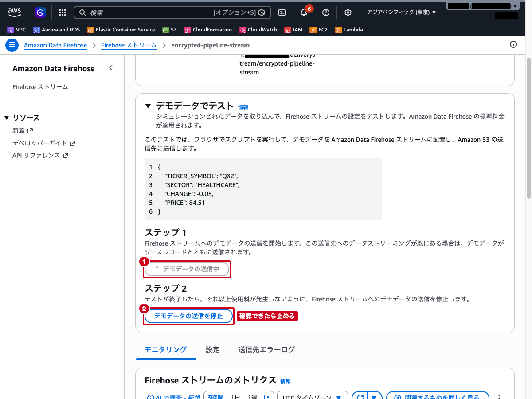This screenshot has width=532, height=399.
Task: Open the Aurora and RDS bookmark
Action: coord(56,30)
